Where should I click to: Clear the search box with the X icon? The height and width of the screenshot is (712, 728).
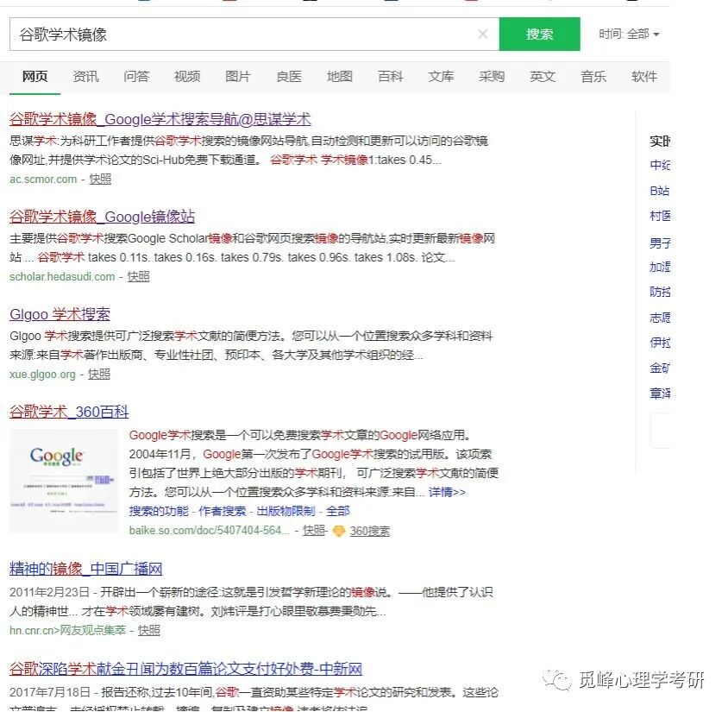tap(482, 34)
